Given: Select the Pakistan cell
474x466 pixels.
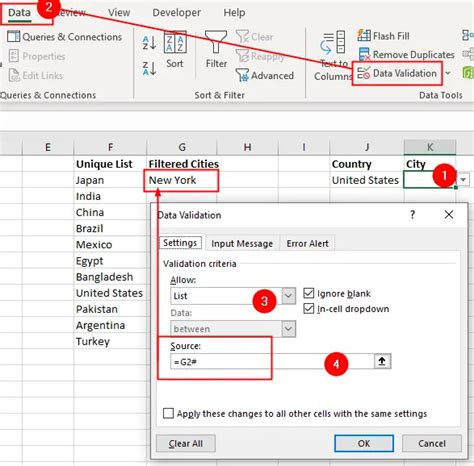Looking at the screenshot, I should pyautogui.click(x=110, y=309).
